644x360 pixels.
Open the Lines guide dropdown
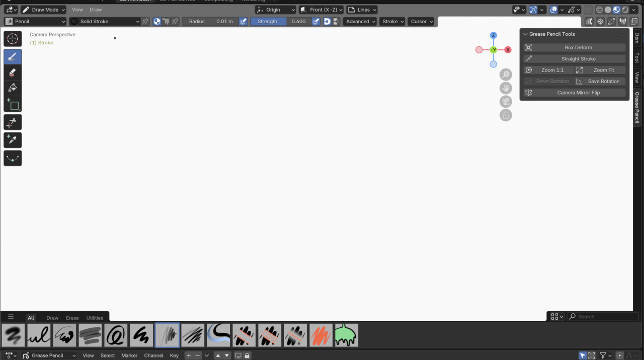pos(362,10)
